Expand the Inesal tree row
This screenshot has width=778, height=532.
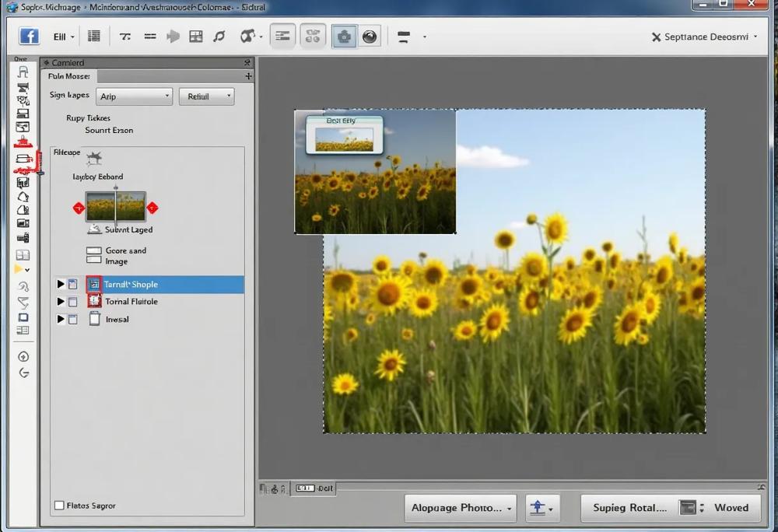pos(61,320)
